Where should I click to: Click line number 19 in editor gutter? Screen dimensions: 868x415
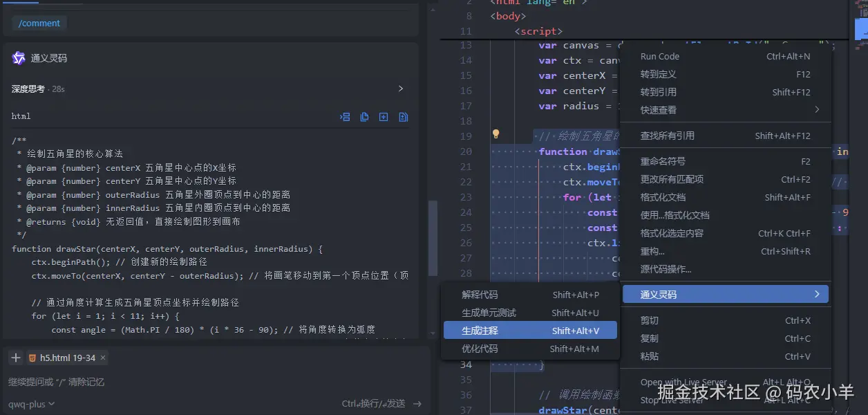465,136
